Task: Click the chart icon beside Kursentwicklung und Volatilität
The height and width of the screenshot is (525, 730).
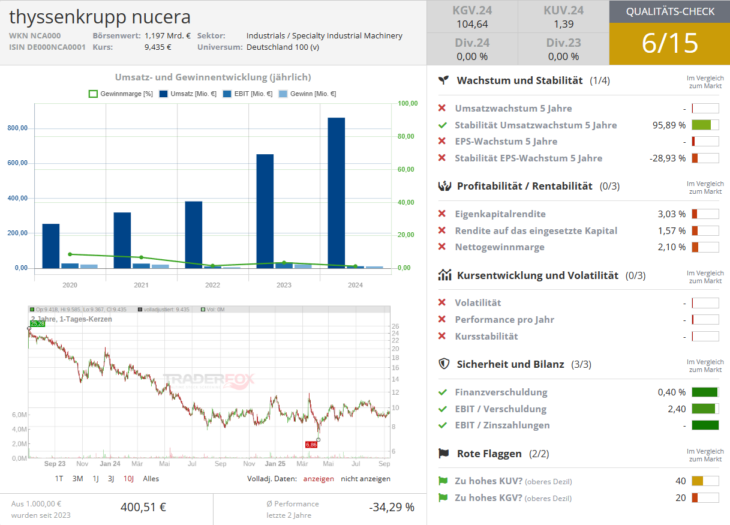Action: click(x=445, y=275)
